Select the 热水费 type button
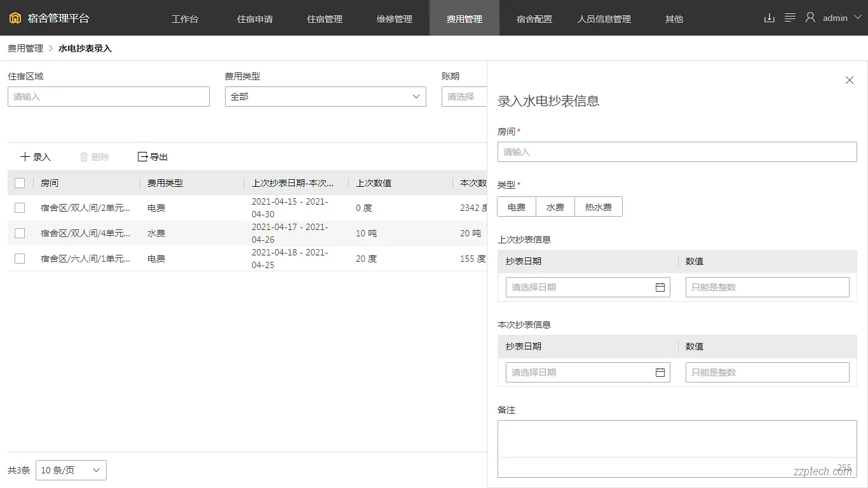Image resolution: width=868 pixels, height=488 pixels. tap(598, 207)
